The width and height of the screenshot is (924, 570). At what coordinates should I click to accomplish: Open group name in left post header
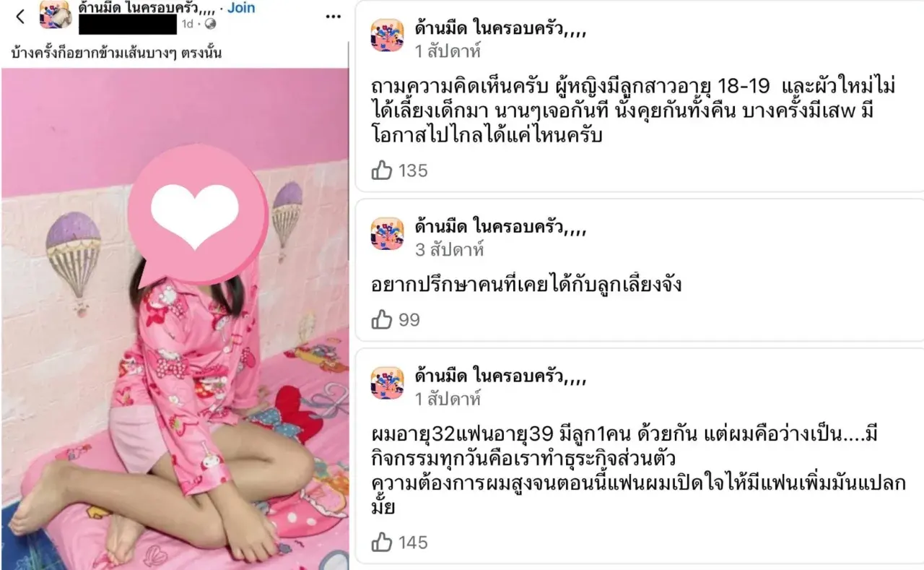click(x=147, y=8)
